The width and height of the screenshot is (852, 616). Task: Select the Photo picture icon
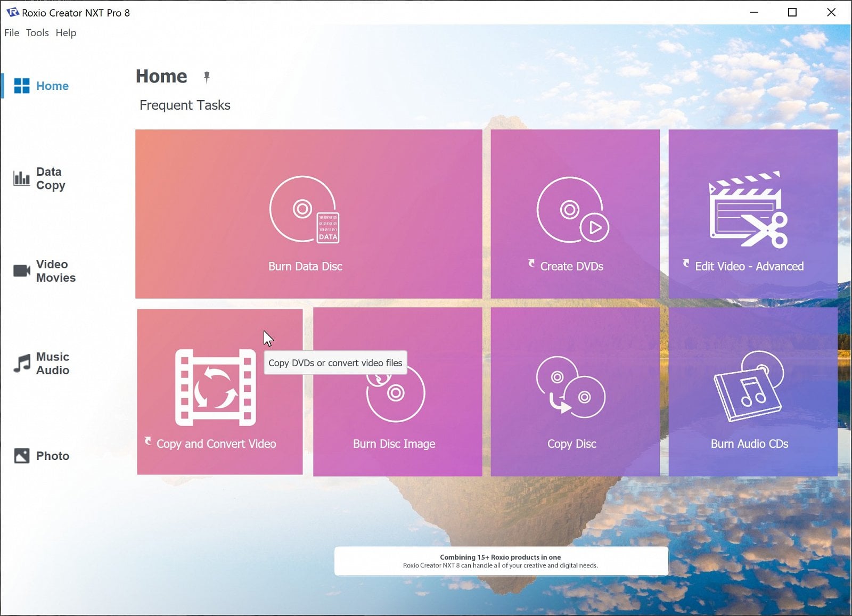22,456
